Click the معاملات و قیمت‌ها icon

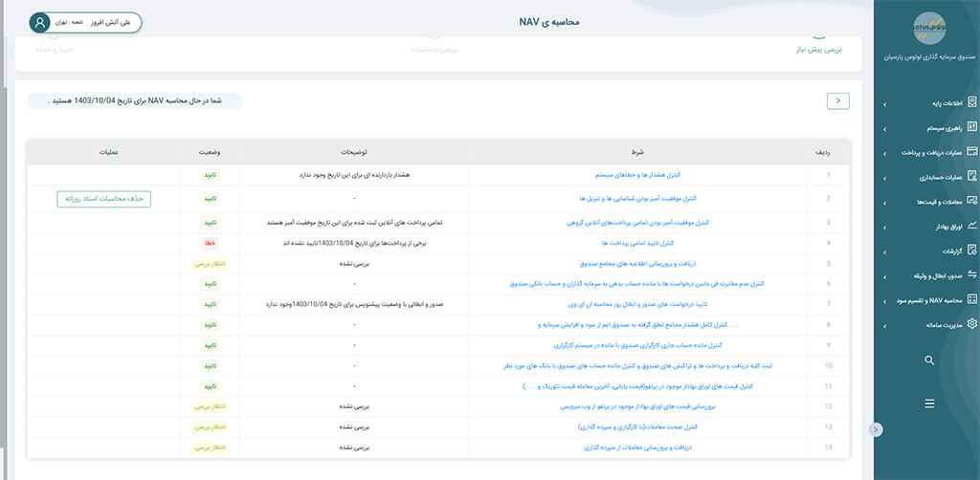pyautogui.click(x=971, y=202)
